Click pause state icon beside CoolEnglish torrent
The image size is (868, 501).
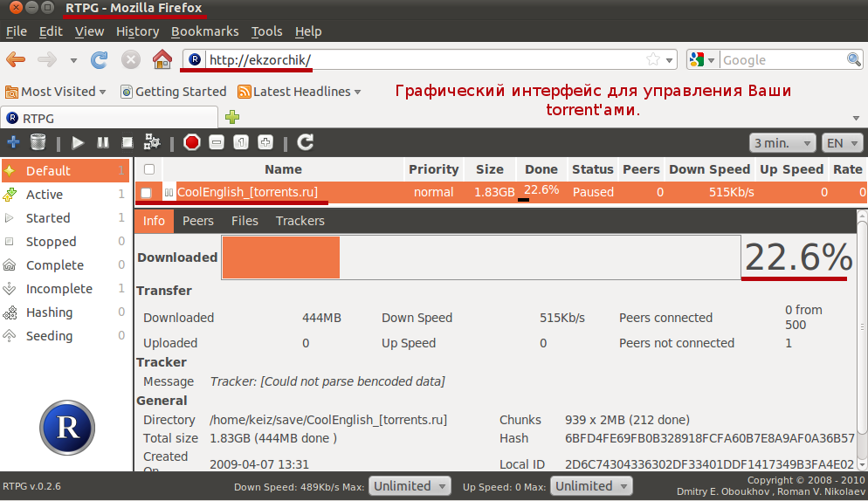pyautogui.click(x=169, y=192)
